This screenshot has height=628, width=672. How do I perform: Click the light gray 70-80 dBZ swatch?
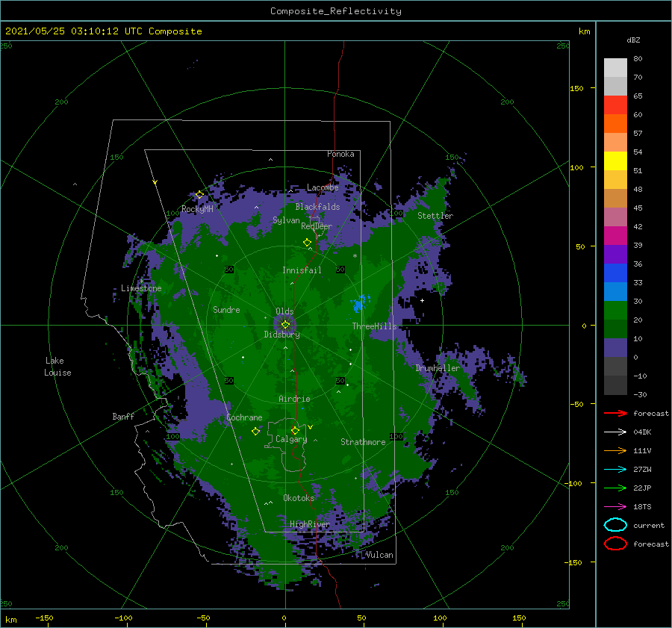click(x=615, y=68)
